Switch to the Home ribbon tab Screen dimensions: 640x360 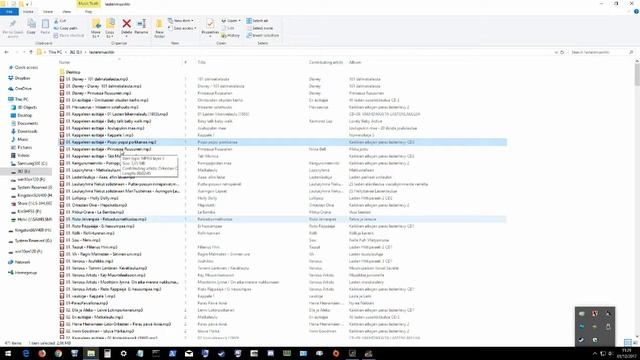28,11
